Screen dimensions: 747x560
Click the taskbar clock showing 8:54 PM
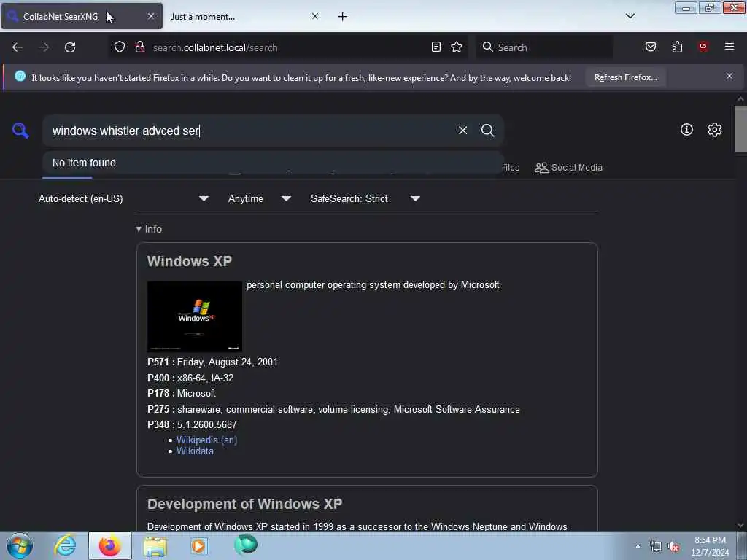(x=710, y=546)
